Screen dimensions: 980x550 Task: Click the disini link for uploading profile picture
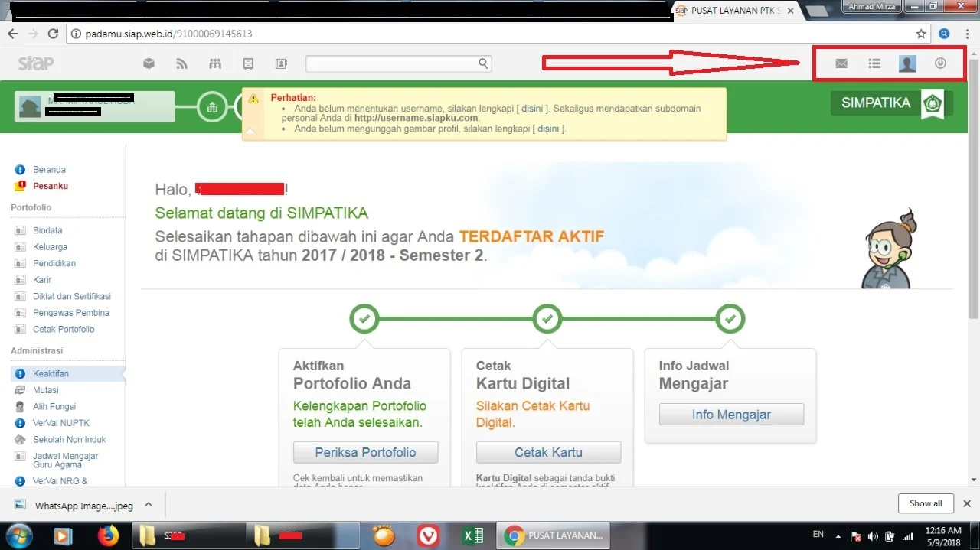(548, 129)
